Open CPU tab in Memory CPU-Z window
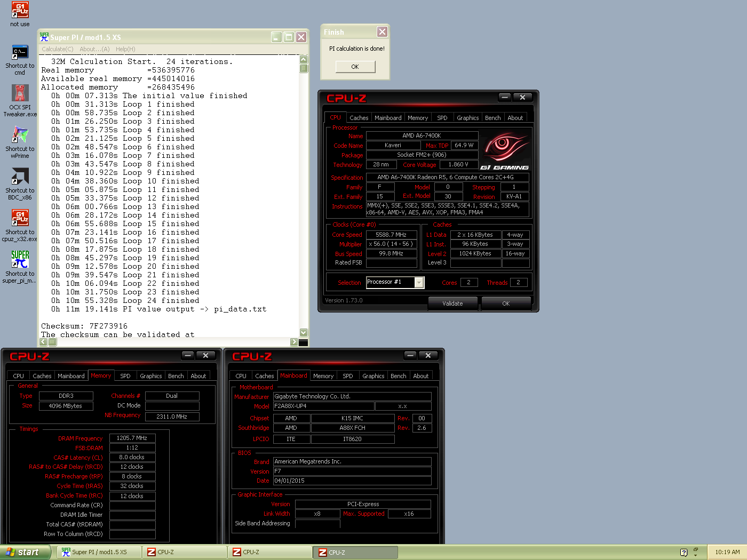Screen dimensions: 747x560 tap(19, 376)
